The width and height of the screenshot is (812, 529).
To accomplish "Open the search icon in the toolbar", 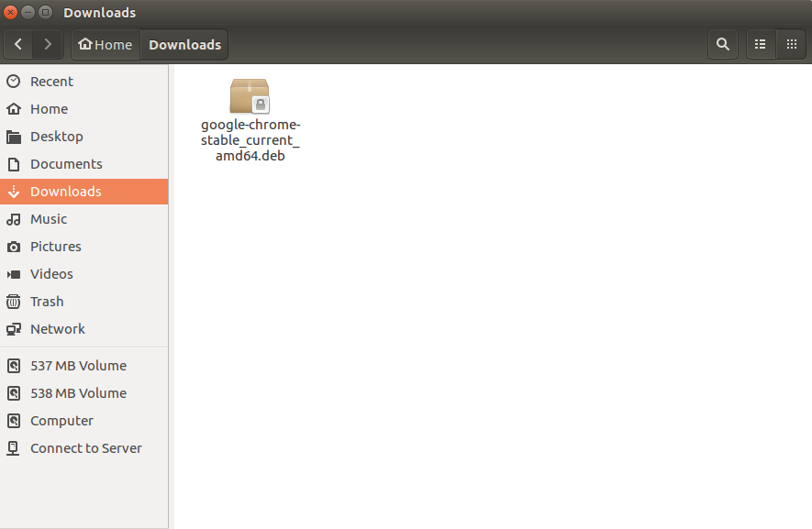I will click(722, 44).
